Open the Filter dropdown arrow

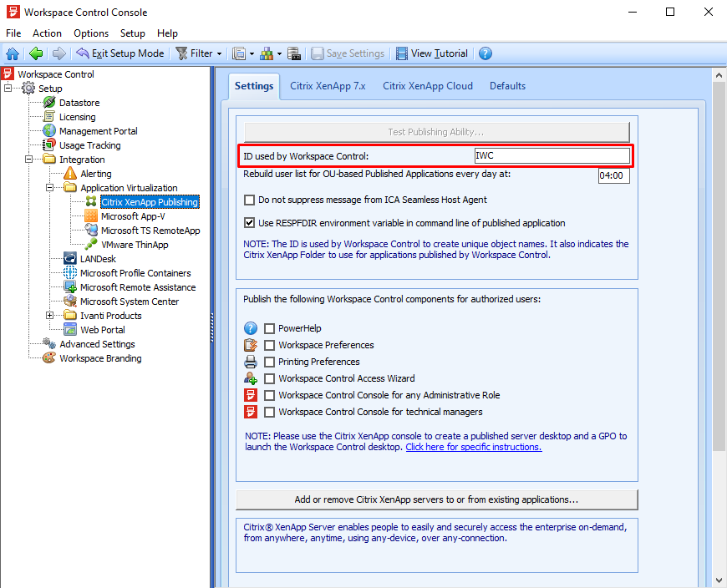219,53
